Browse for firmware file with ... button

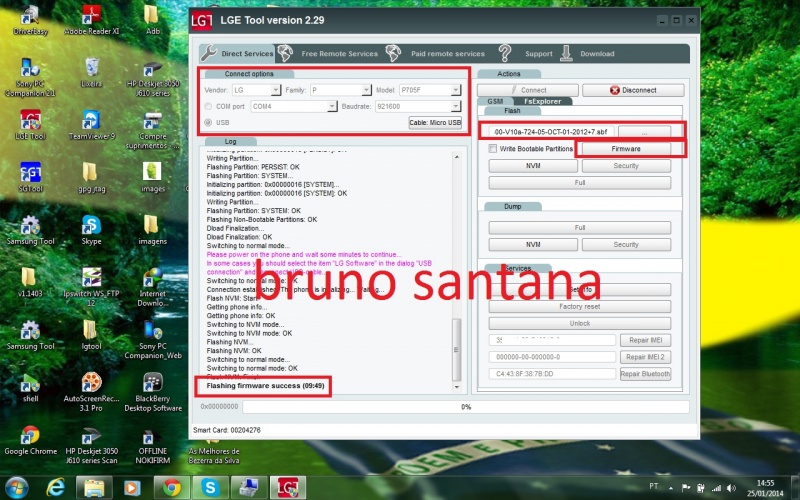coord(644,132)
